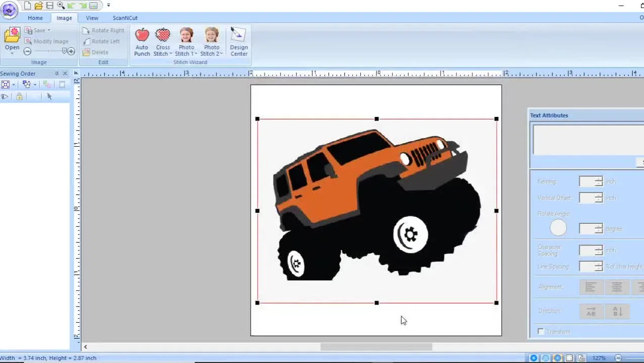Open the design property icon in quick access
644x363 pixels.
(x=93, y=6)
